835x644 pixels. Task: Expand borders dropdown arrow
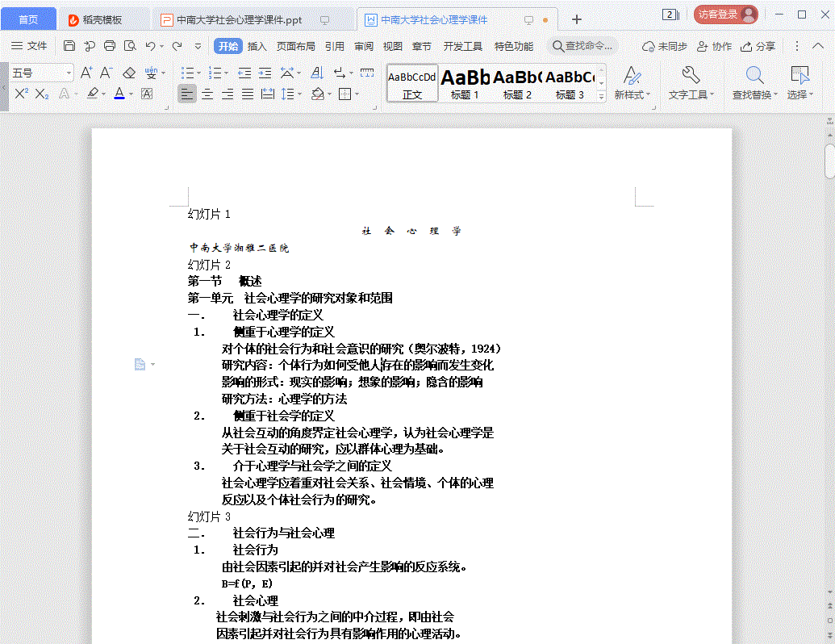[x=357, y=94]
